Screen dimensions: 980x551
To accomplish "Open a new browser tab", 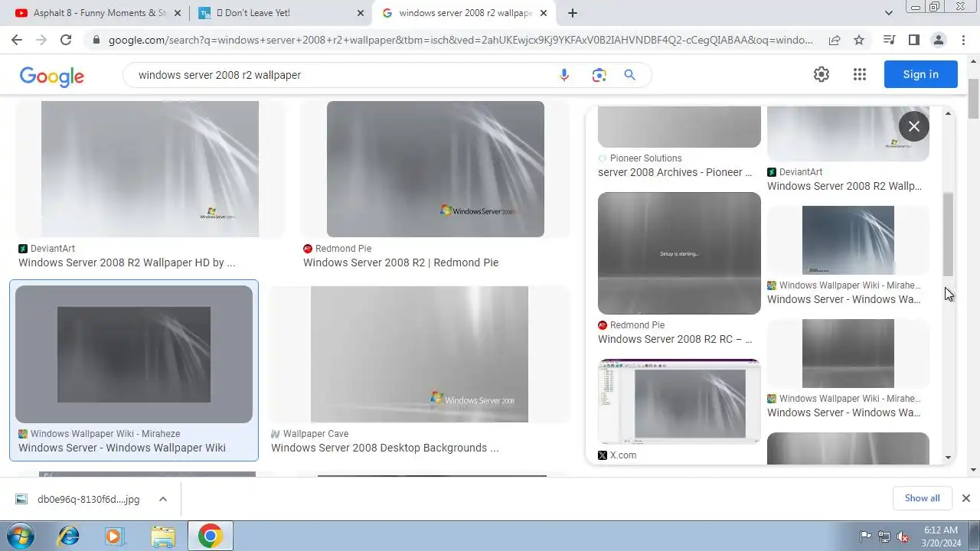I will [x=573, y=13].
